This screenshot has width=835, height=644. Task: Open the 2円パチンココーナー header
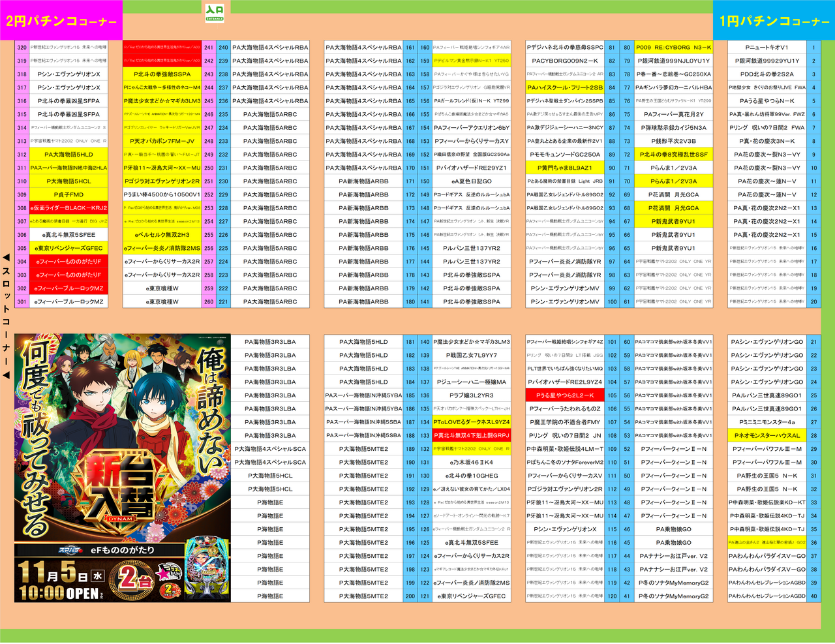(61, 21)
